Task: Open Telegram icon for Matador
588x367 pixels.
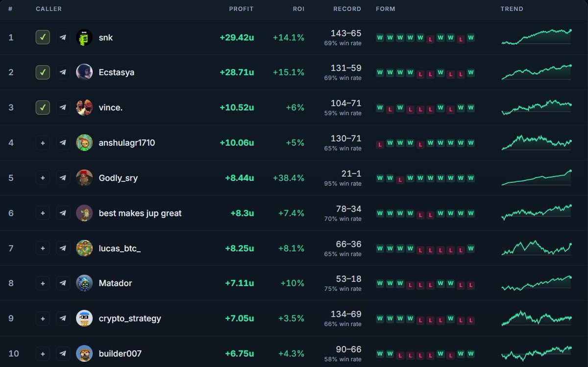Action: tap(63, 283)
